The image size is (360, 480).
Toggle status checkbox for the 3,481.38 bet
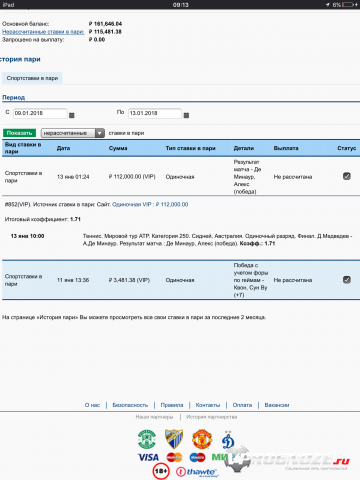tap(347, 280)
